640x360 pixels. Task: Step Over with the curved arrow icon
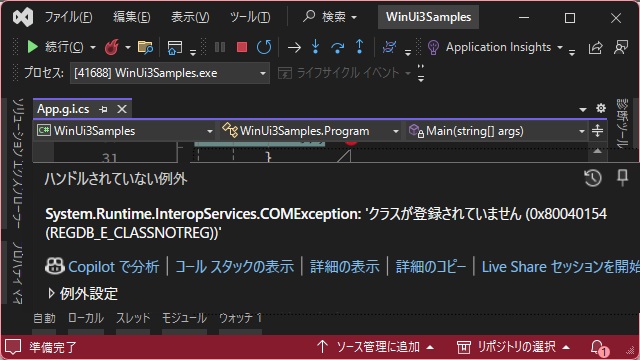click(338, 48)
